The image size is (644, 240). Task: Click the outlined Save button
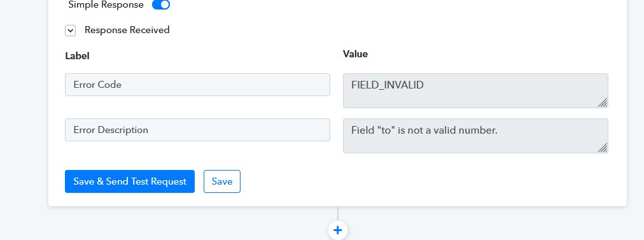[222, 181]
